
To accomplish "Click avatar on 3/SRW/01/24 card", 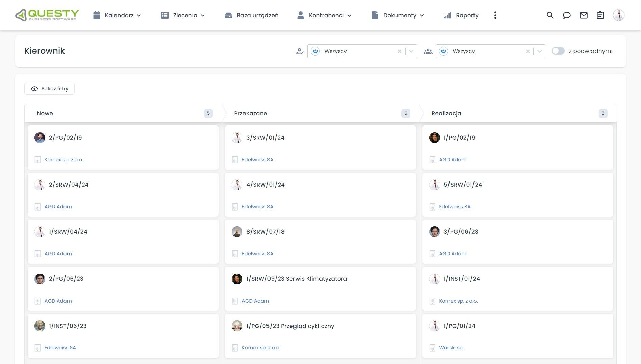I will point(237,138).
